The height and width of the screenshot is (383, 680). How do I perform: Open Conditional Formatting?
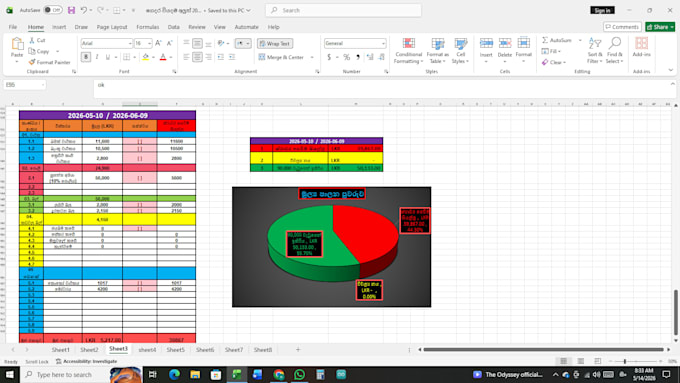(408, 50)
